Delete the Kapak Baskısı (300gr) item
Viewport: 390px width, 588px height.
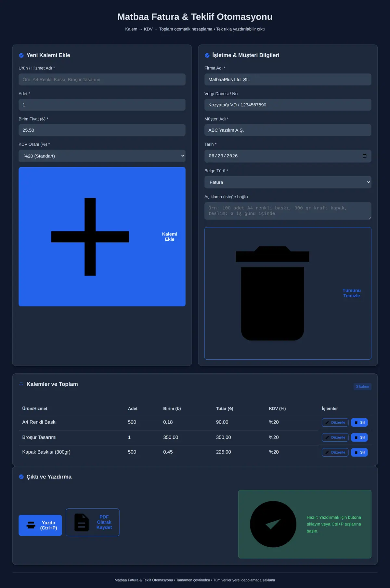point(359,452)
